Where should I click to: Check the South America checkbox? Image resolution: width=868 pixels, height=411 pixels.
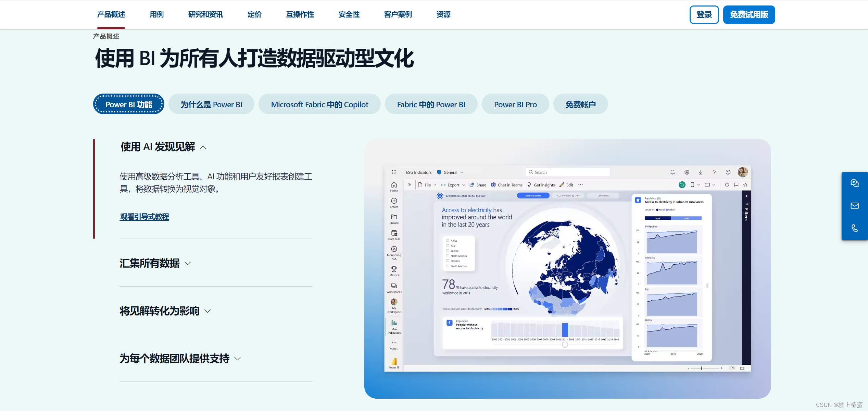pyautogui.click(x=448, y=266)
